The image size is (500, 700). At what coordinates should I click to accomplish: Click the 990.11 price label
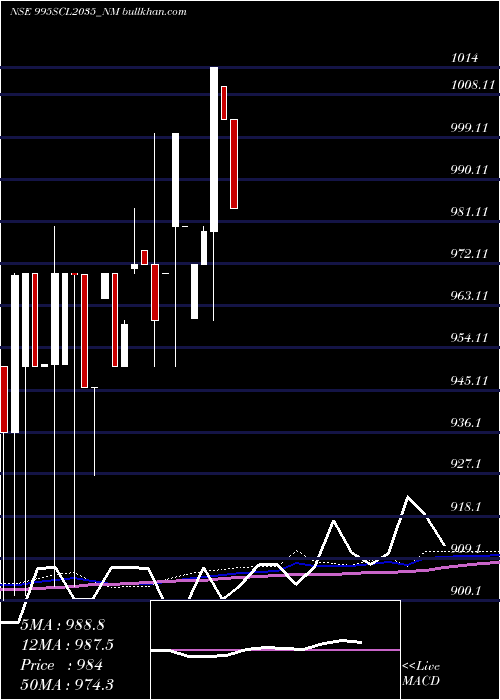pos(469,170)
